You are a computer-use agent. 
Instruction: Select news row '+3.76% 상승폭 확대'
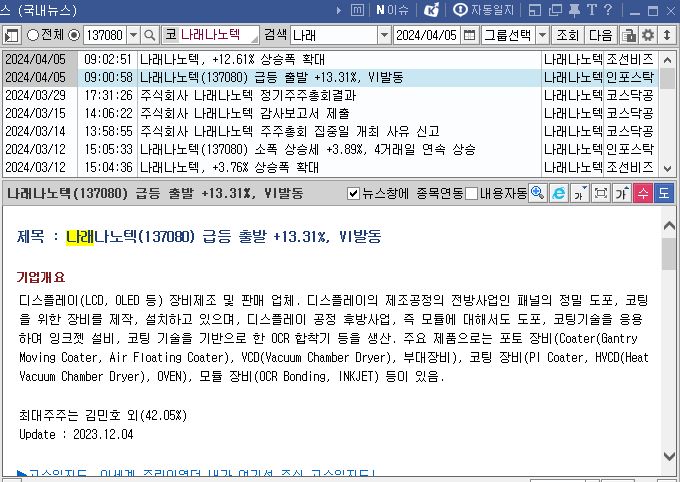tap(330, 167)
